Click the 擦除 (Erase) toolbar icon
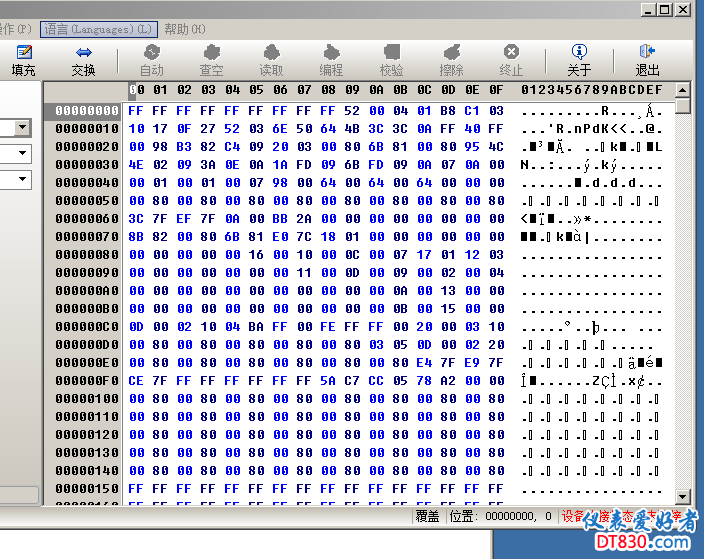 click(451, 60)
